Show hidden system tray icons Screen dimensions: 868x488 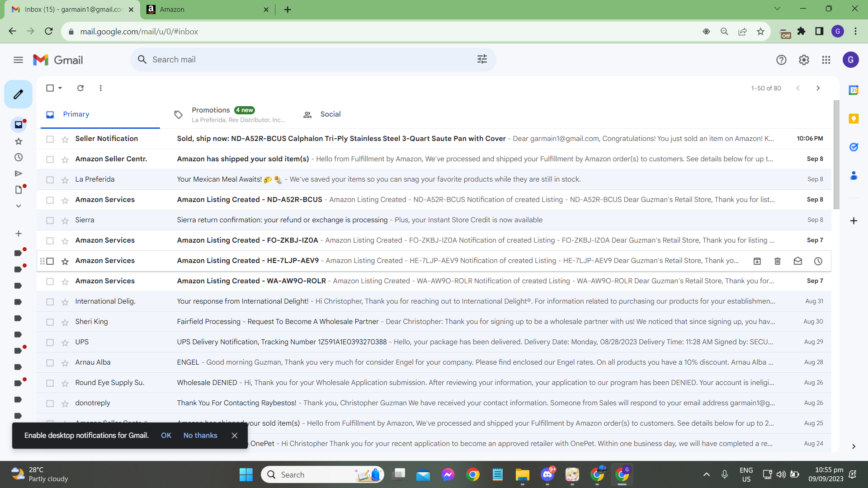pos(706,474)
